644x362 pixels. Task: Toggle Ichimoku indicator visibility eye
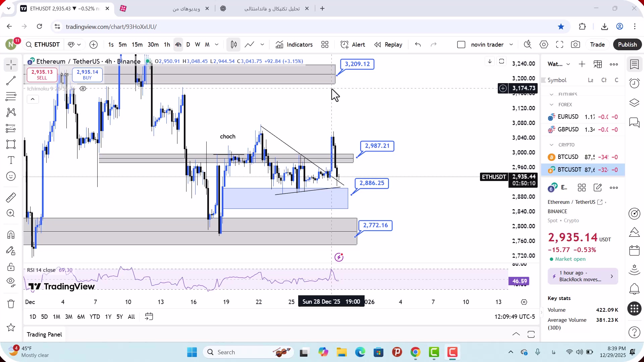tap(83, 89)
